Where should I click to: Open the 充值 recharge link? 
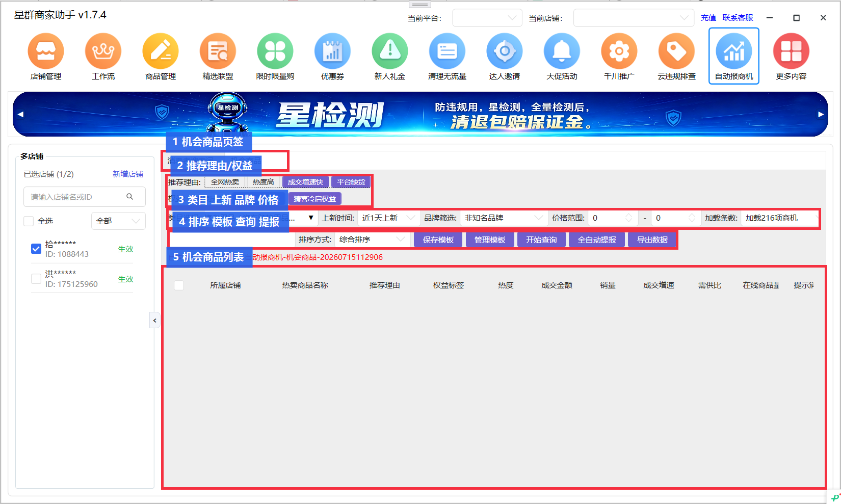click(x=708, y=18)
